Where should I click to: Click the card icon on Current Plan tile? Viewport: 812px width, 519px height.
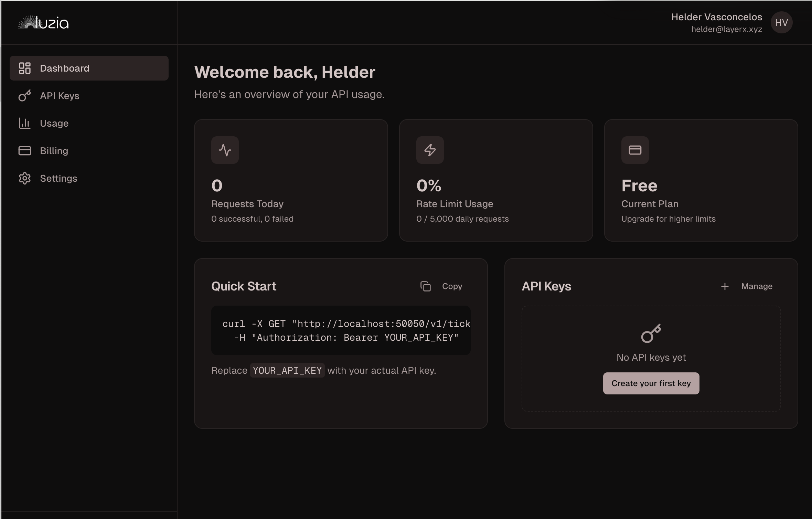(634, 150)
